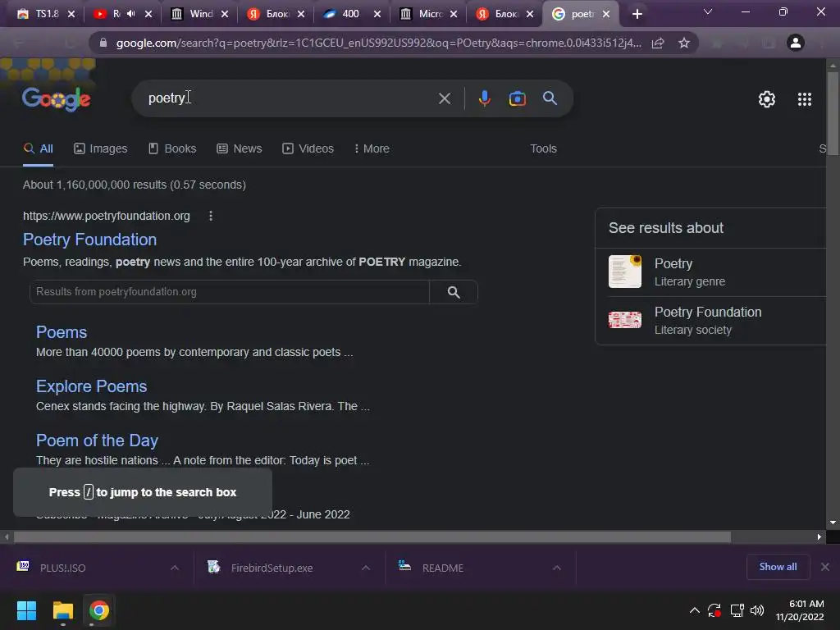
Task: Show hidden system tray icons
Action: pyautogui.click(x=694, y=610)
